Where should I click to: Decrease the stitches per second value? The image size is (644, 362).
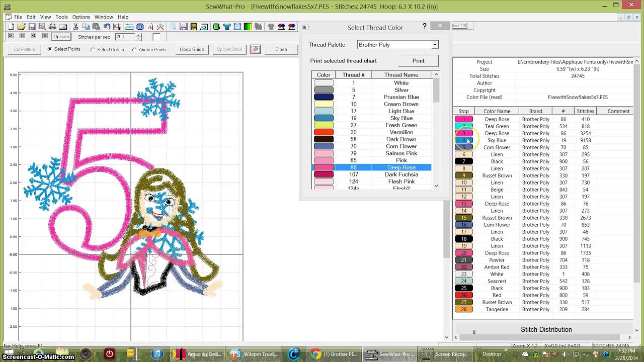(x=139, y=39)
